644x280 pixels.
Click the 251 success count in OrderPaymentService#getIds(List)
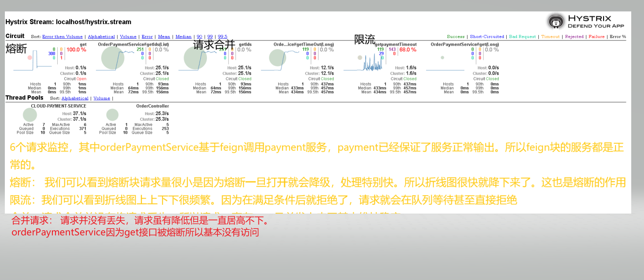140,50
